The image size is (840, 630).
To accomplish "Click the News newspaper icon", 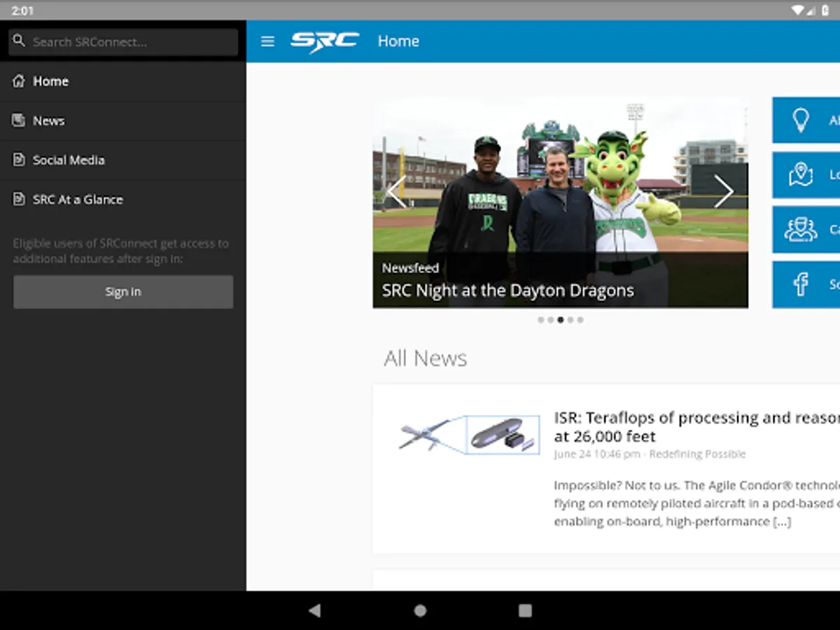I will [19, 120].
